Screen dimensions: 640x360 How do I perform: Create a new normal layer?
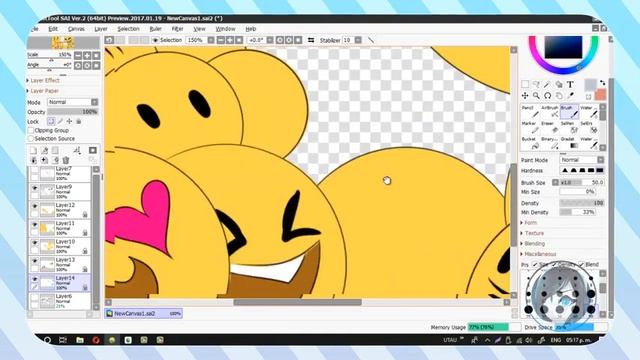pos(33,151)
